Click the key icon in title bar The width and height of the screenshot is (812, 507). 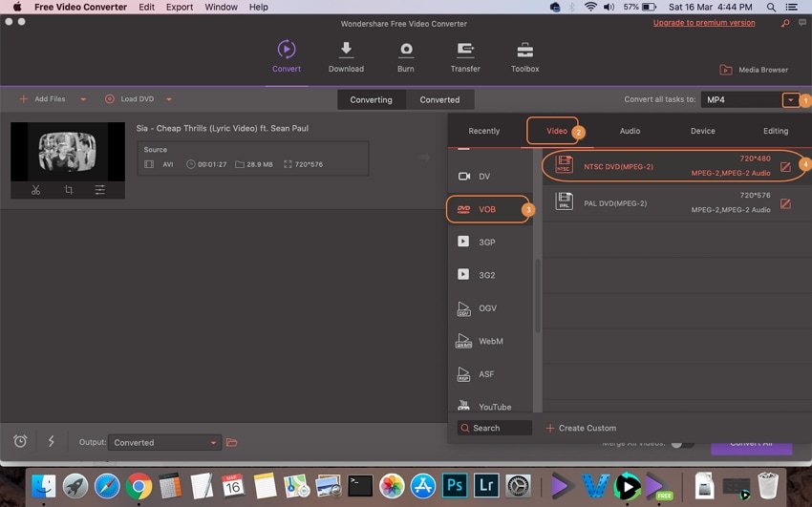point(785,23)
